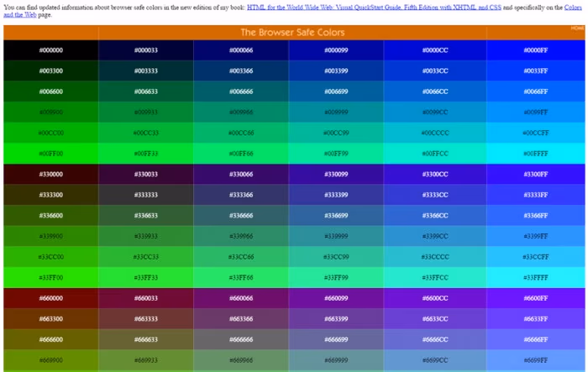Click the #330000 dark maroon swatch
The height and width of the screenshot is (372, 588).
(51, 174)
